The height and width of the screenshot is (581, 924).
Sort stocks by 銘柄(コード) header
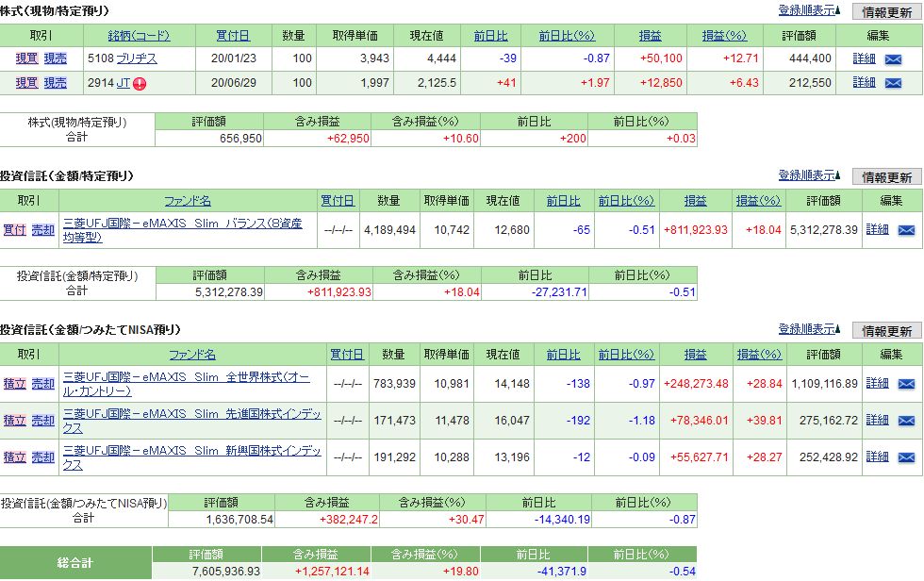tap(139, 36)
